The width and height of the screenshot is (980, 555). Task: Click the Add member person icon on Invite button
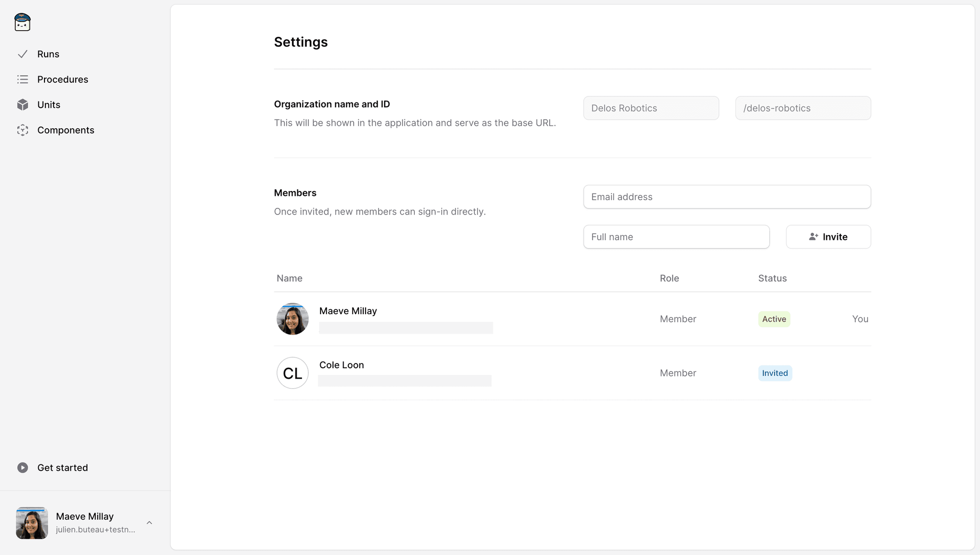coord(813,237)
